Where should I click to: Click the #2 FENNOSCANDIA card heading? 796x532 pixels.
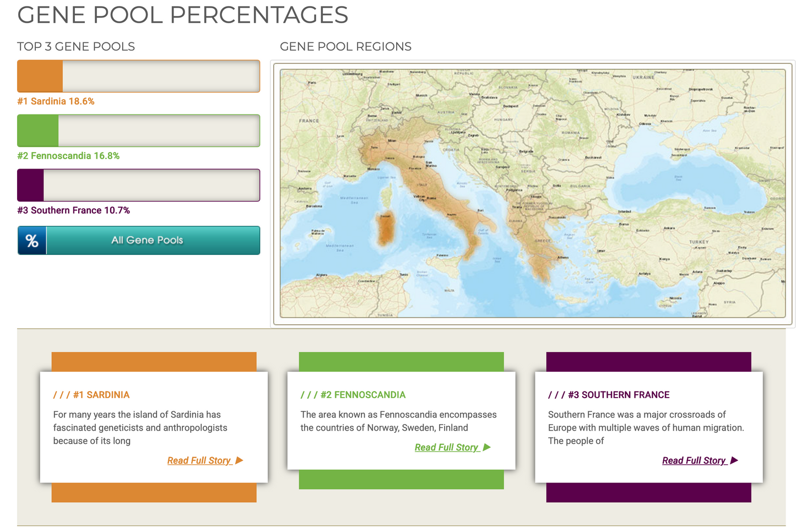pos(353,395)
